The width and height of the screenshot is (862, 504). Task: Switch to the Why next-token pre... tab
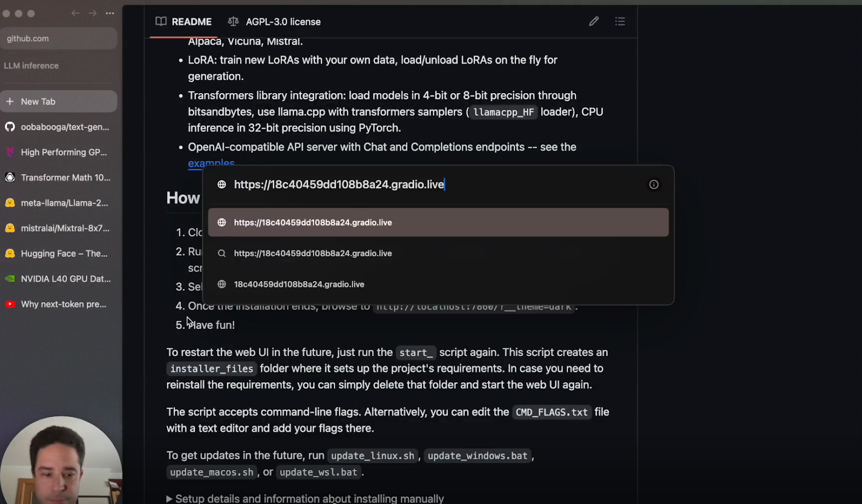pyautogui.click(x=59, y=304)
